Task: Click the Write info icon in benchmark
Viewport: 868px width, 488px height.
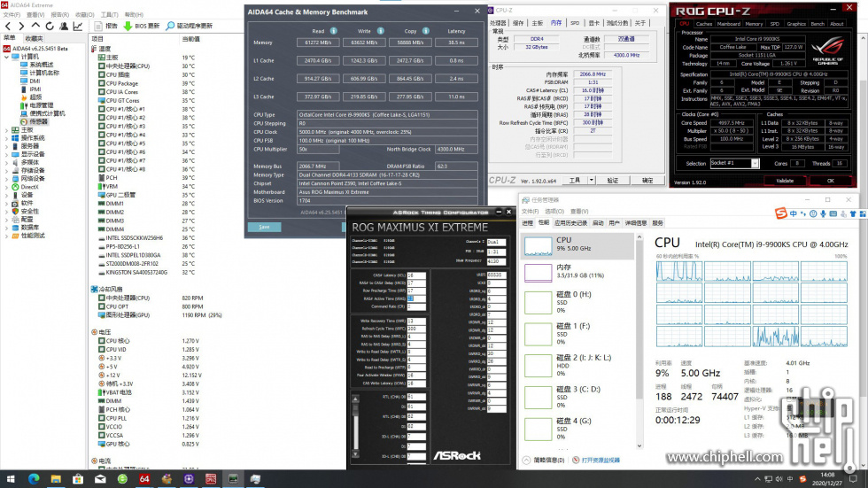Action: point(380,31)
